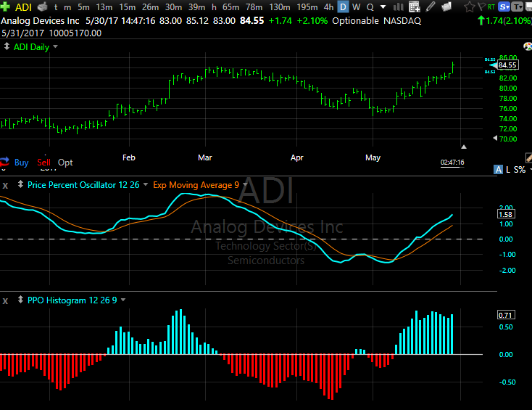
Task: Select the 26m timeframe
Action: [150, 7]
